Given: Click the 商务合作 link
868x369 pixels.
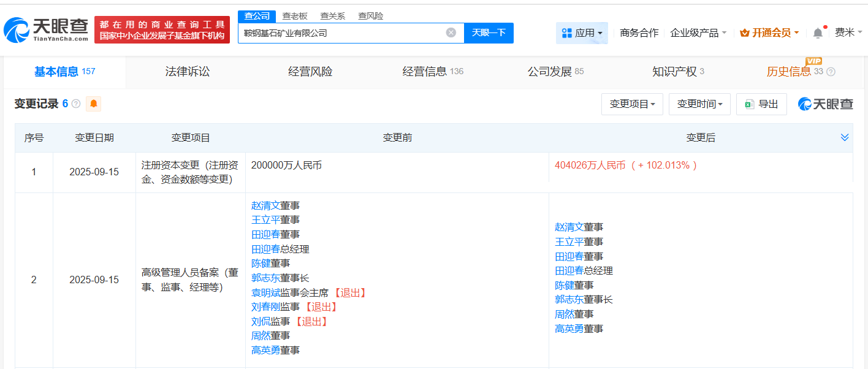Looking at the screenshot, I should coord(639,33).
